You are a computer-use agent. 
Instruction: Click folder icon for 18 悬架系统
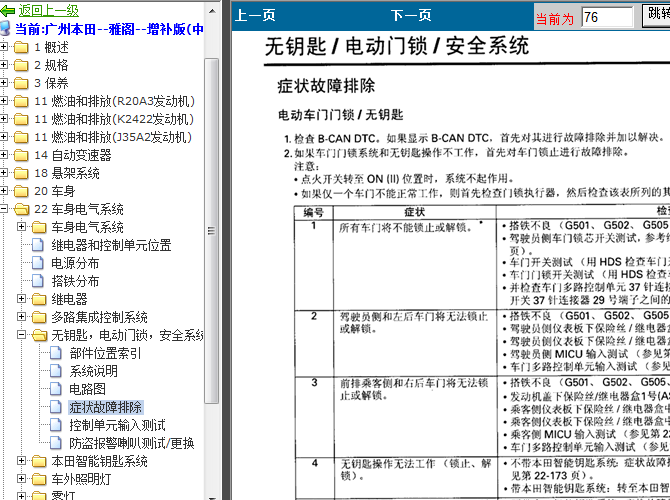tap(21, 173)
